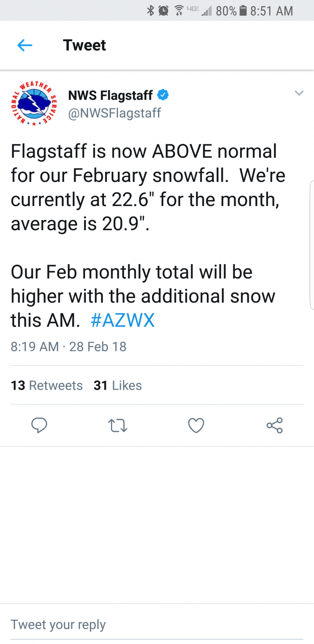Tap the Tweet your reply field
The image size is (314, 644).
click(157, 625)
